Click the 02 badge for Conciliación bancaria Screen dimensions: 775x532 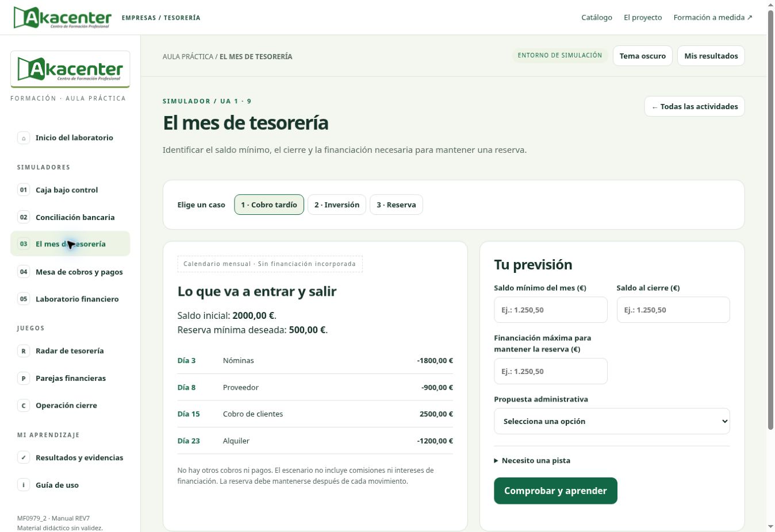pyautogui.click(x=24, y=217)
